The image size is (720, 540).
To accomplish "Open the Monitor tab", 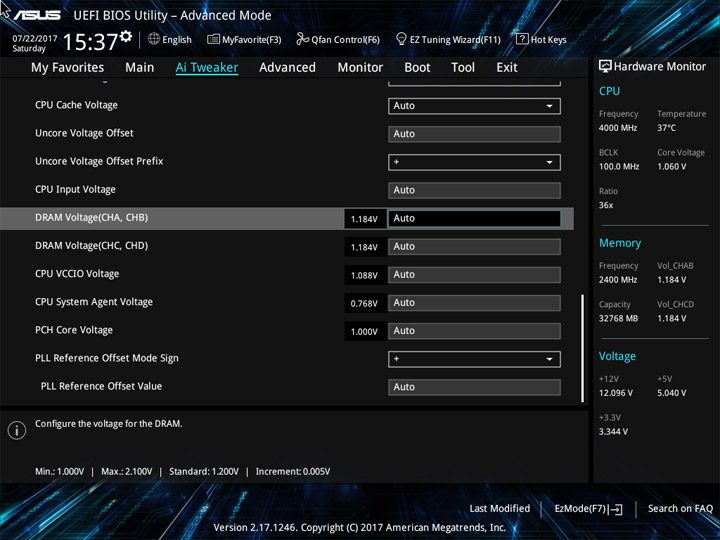I will tap(360, 68).
